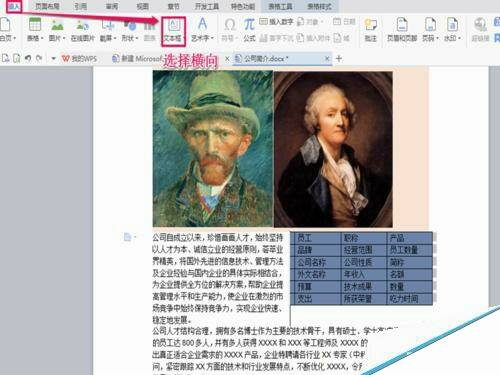500x375 pixels.
Task: Click the 产品 table cell
Action: tap(410, 238)
